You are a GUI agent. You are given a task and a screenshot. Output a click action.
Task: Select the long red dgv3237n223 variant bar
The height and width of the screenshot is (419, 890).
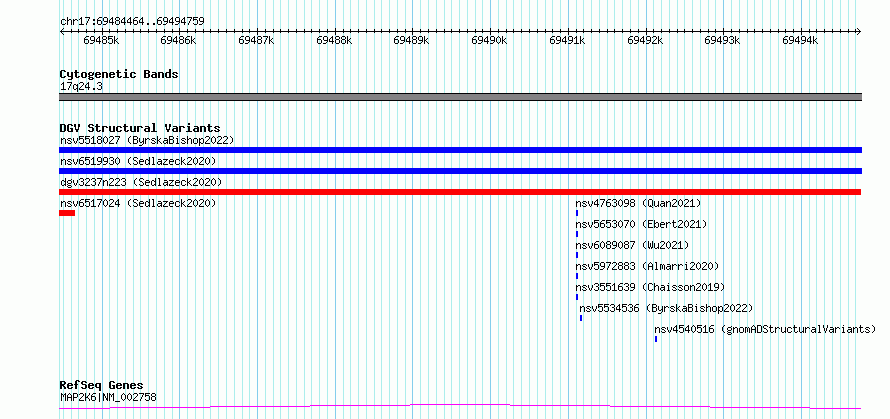460,192
